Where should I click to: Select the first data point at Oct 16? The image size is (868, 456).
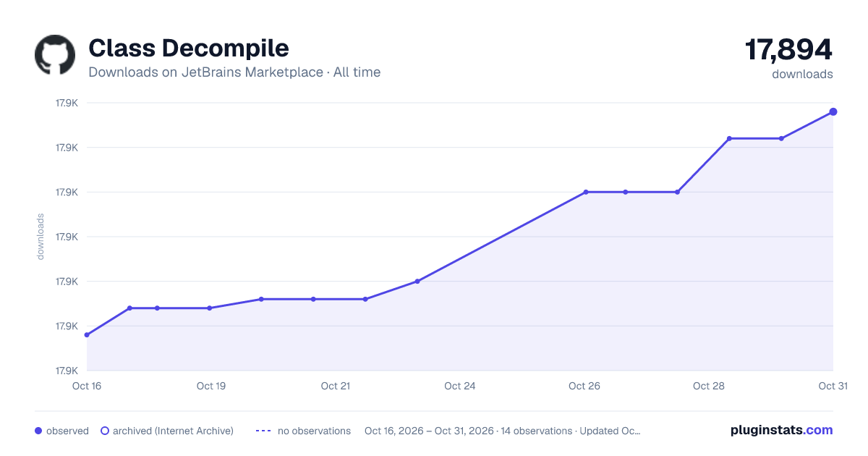click(87, 334)
